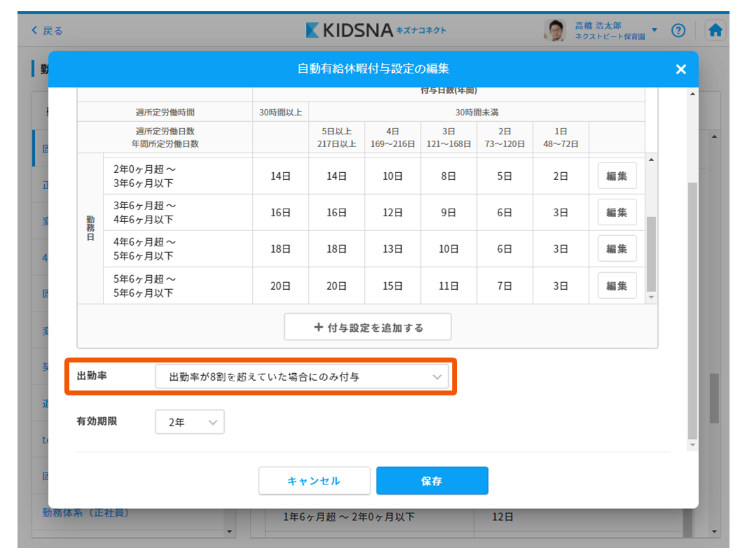Click the dialog's outer scrollbar down arrow
This screenshot has width=747, height=560.
(x=692, y=444)
